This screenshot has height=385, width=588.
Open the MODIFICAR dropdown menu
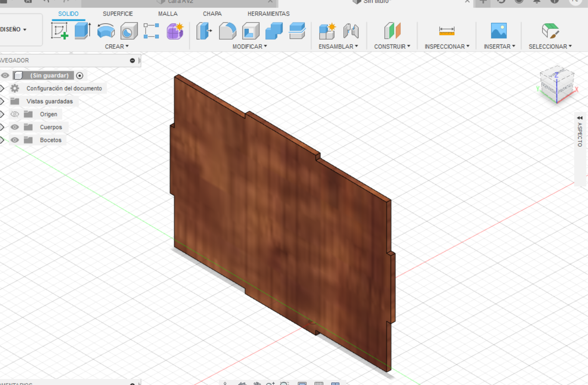coord(250,47)
